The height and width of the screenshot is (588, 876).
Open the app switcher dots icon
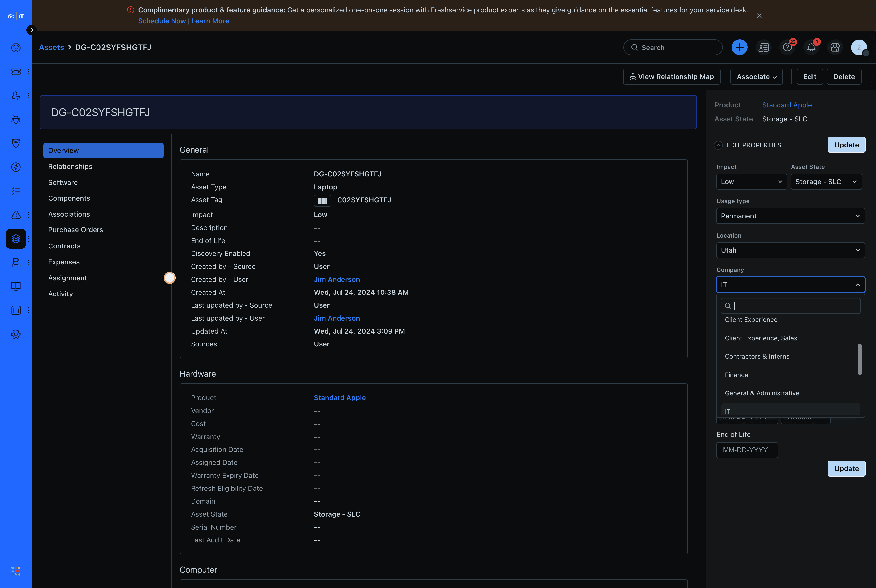16,571
